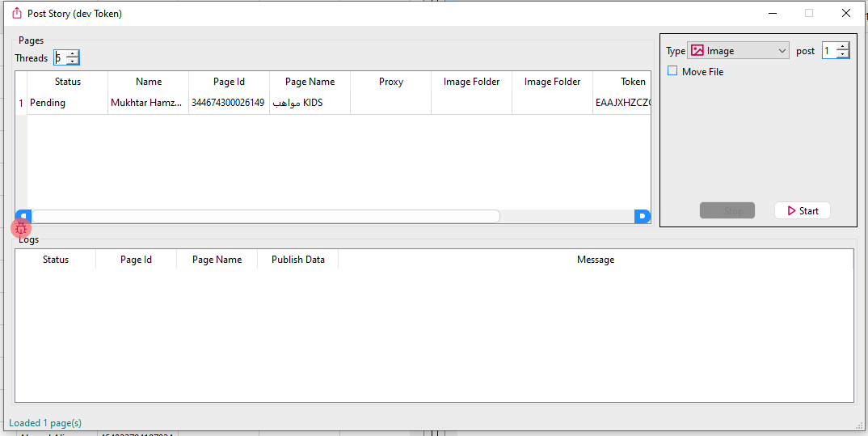This screenshot has width=868, height=436.
Task: Click the Message column header in Logs
Action: coord(596,260)
